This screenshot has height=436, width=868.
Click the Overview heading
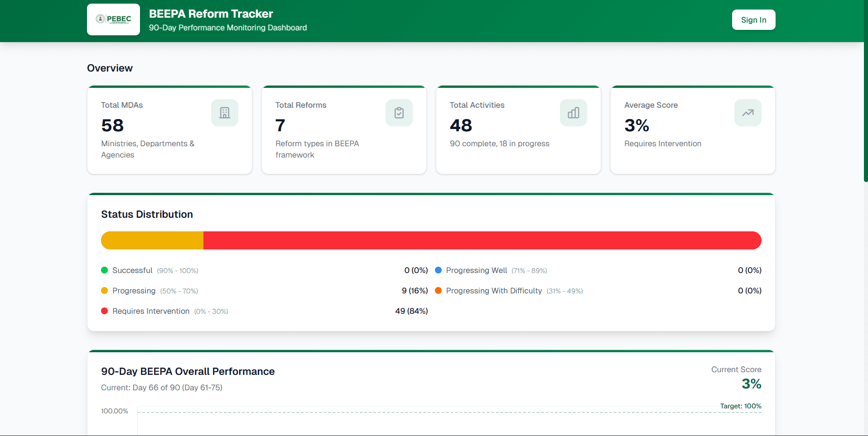pyautogui.click(x=110, y=68)
